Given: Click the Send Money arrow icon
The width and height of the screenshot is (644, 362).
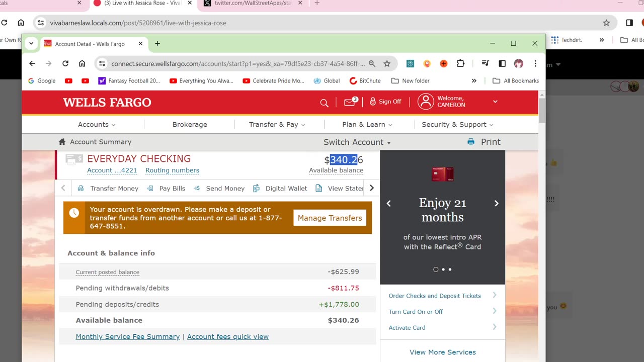Looking at the screenshot, I should click(197, 188).
